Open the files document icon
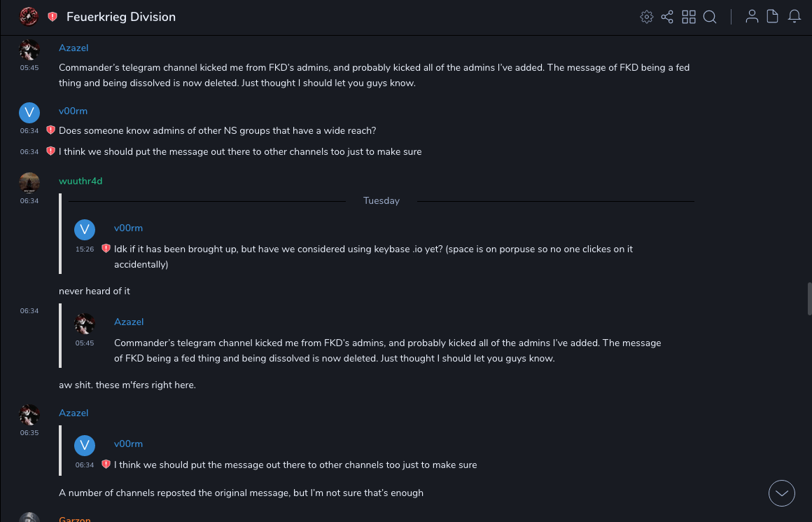 click(x=773, y=17)
